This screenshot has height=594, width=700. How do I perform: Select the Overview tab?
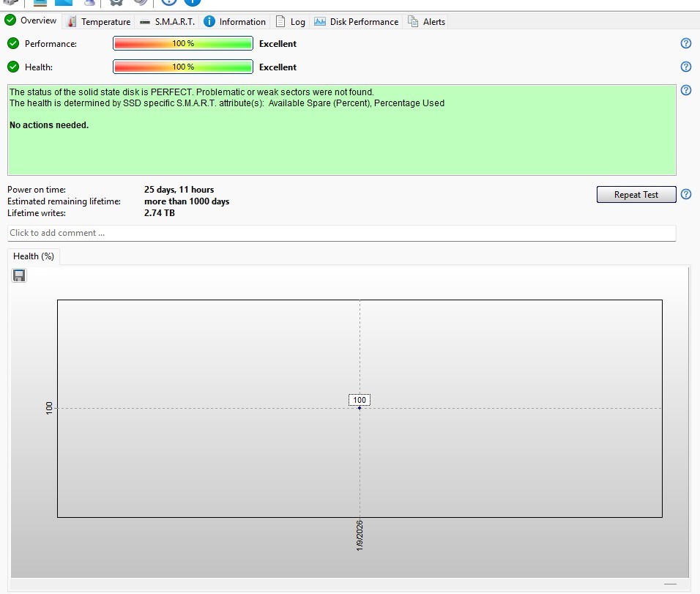click(31, 21)
